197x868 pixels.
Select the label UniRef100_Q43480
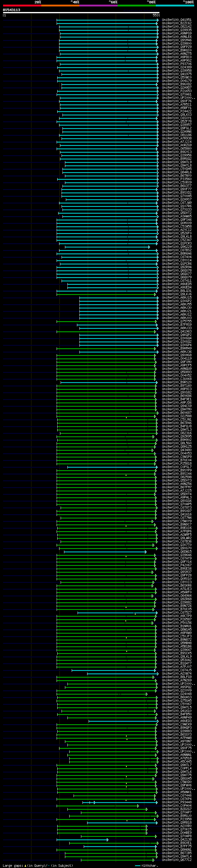coord(177,450)
